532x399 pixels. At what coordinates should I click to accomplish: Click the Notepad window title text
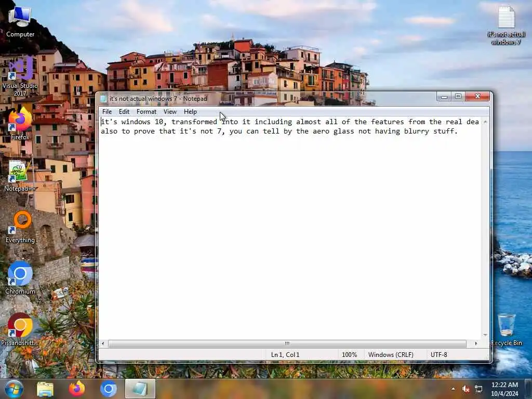158,99
